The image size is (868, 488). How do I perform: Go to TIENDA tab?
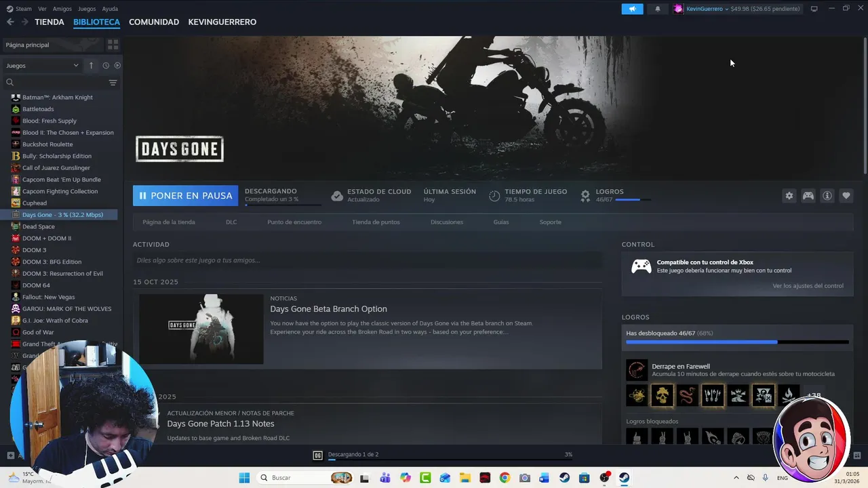pos(50,22)
